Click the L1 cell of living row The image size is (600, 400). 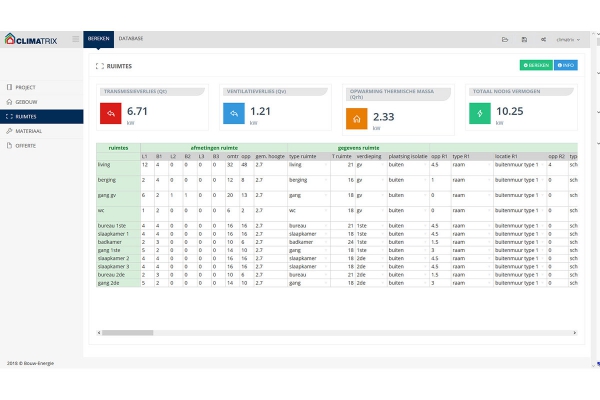147,168
